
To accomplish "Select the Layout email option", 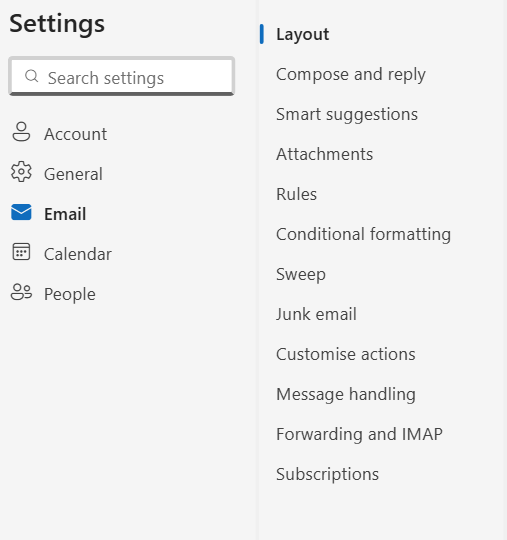I will coord(302,34).
